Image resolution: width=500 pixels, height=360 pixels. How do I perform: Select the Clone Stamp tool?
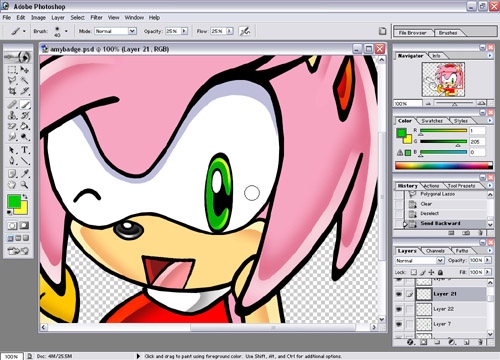[x=12, y=115]
